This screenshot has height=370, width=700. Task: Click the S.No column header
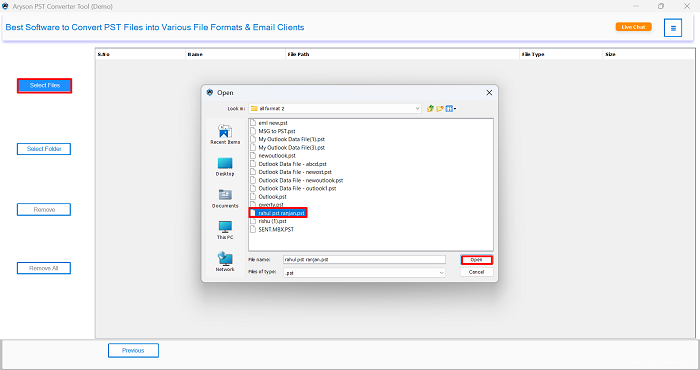(140, 54)
